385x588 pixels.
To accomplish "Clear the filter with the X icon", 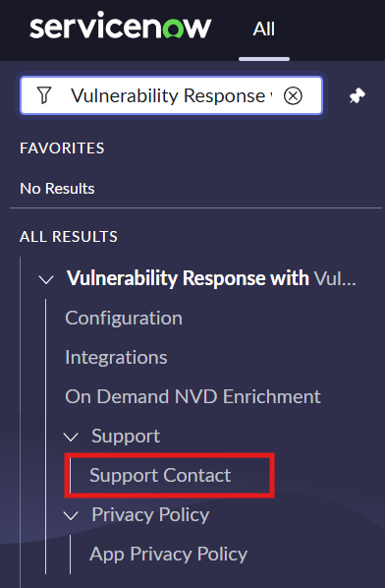I will click(293, 96).
